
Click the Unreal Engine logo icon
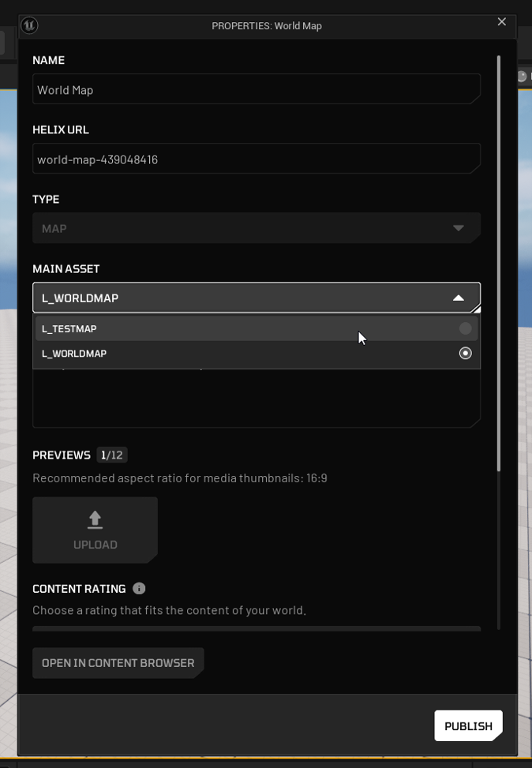point(29,25)
